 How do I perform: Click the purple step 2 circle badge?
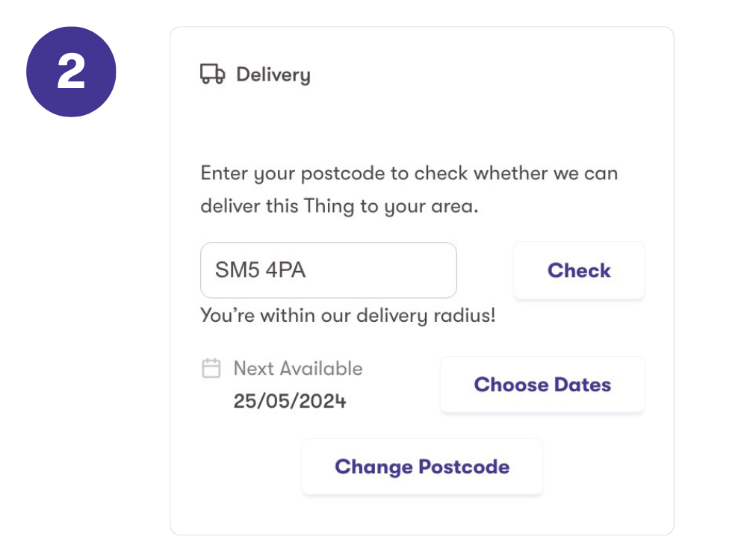click(x=71, y=72)
